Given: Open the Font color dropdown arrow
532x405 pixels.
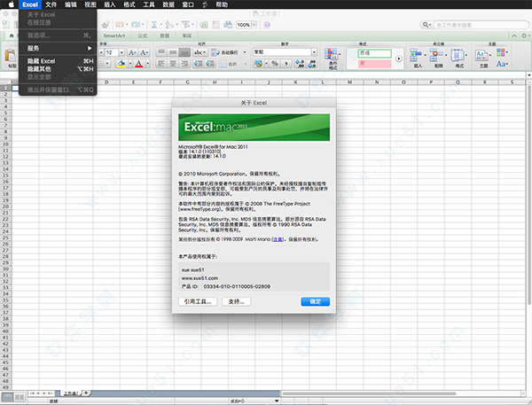Looking at the screenshot, I should tap(147, 64).
